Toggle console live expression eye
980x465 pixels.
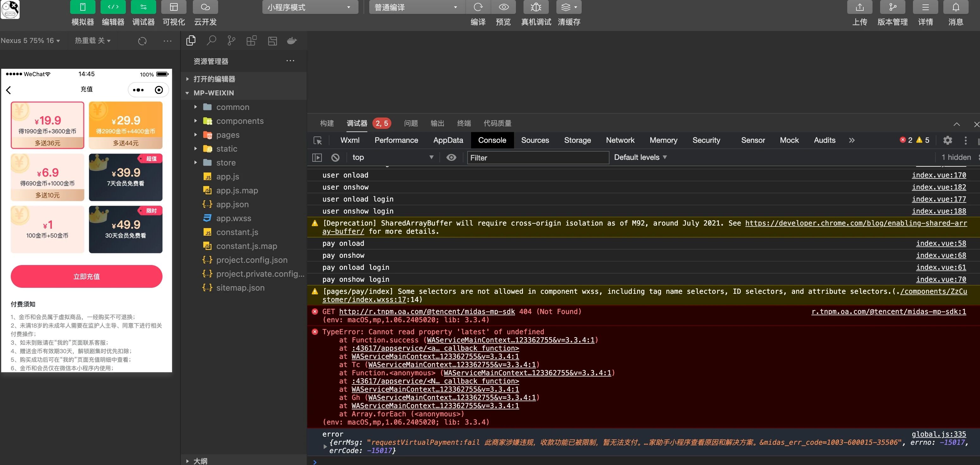451,157
